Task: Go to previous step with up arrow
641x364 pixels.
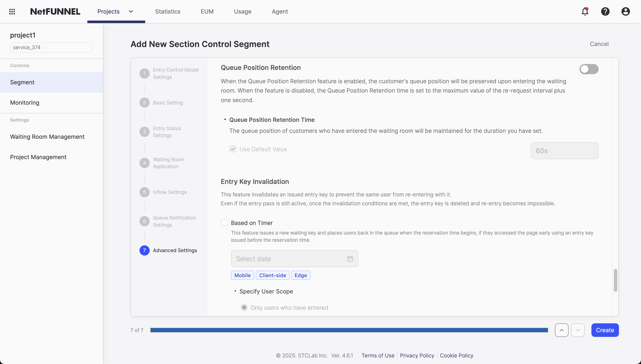Action: 562,330
